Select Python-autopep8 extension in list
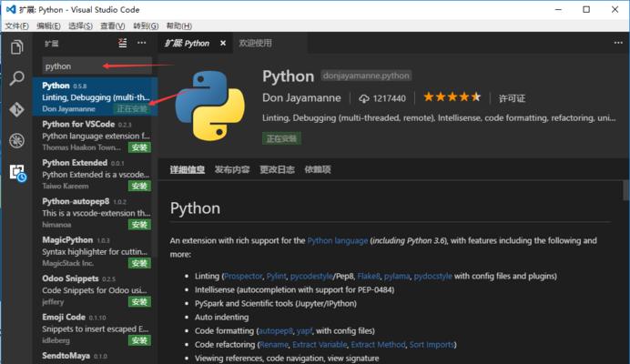The height and width of the screenshot is (364, 630). [x=95, y=213]
